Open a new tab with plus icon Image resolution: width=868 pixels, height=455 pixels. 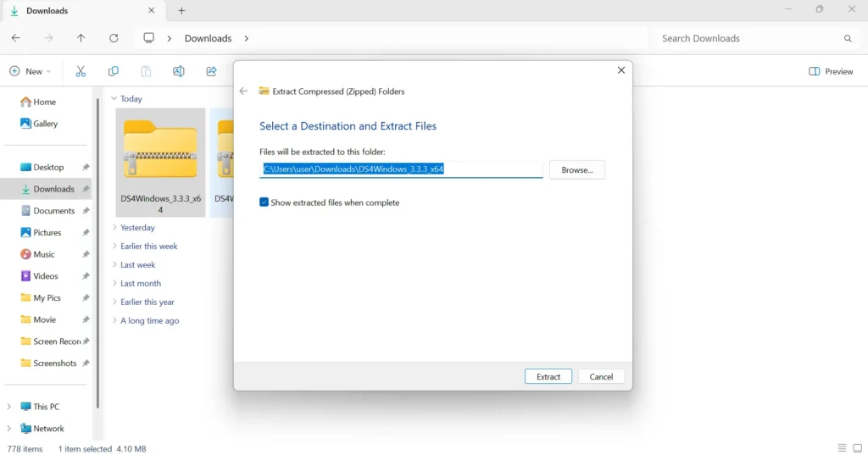(181, 11)
